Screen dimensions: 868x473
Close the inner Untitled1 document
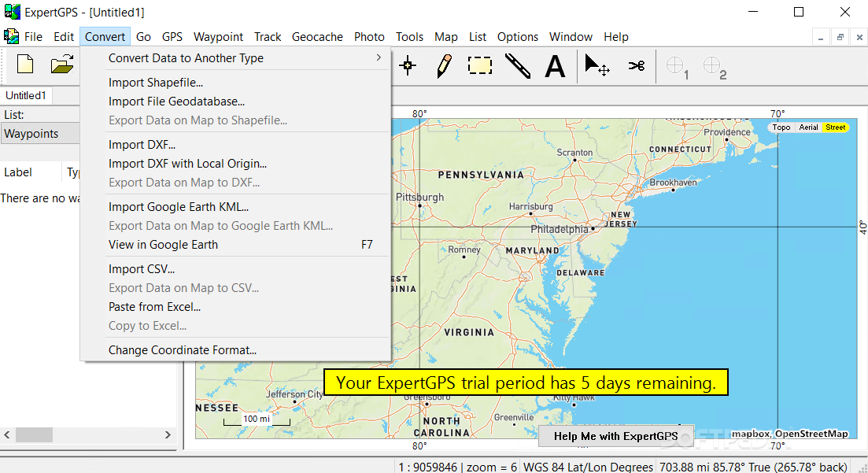859,38
